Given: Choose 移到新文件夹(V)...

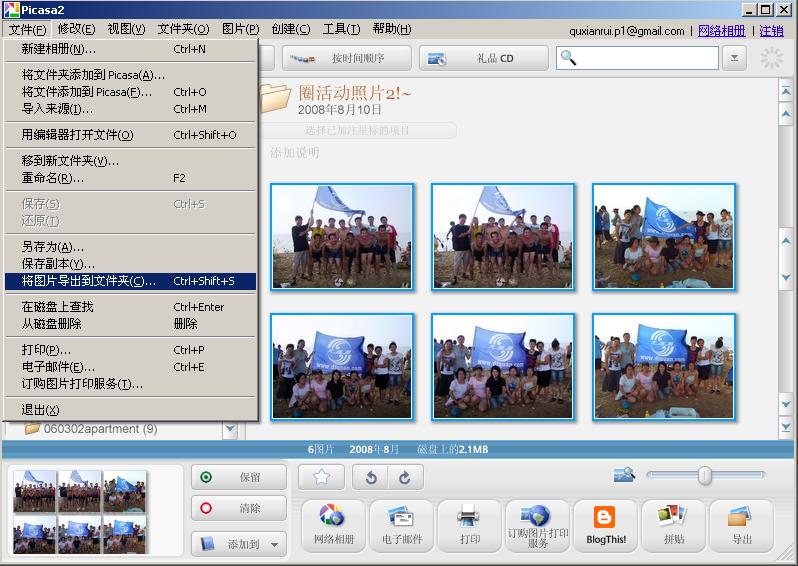Looking at the screenshot, I should (x=130, y=161).
